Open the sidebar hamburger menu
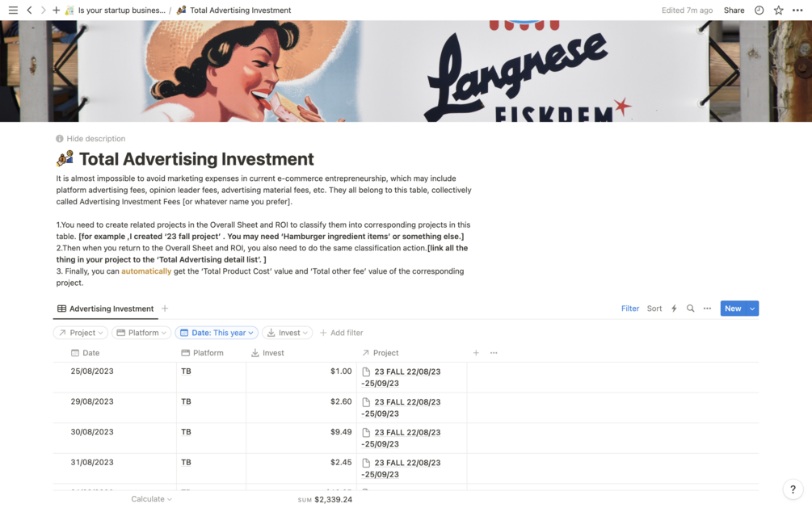812x508 pixels. pyautogui.click(x=13, y=10)
